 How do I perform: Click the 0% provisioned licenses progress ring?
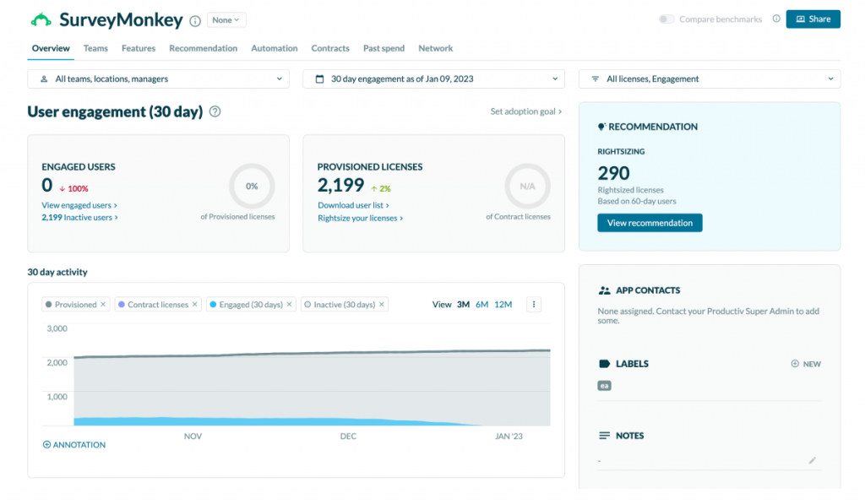click(x=251, y=186)
